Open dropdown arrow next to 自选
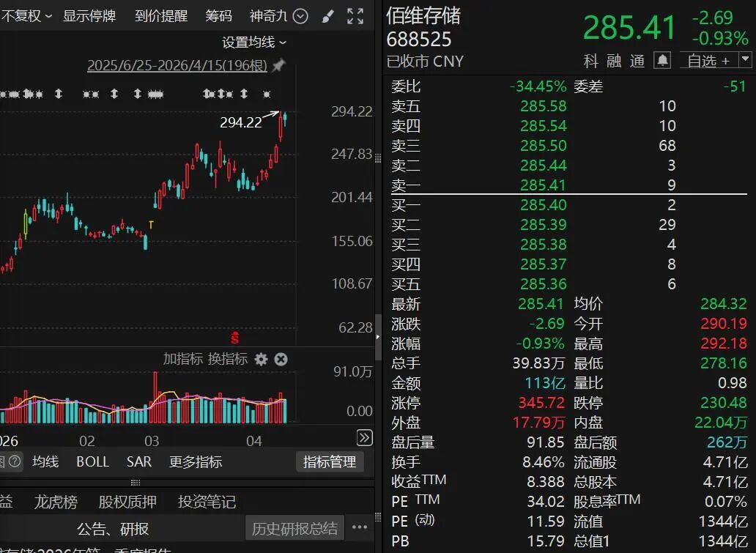The height and width of the screenshot is (553, 756). pyautogui.click(x=746, y=60)
